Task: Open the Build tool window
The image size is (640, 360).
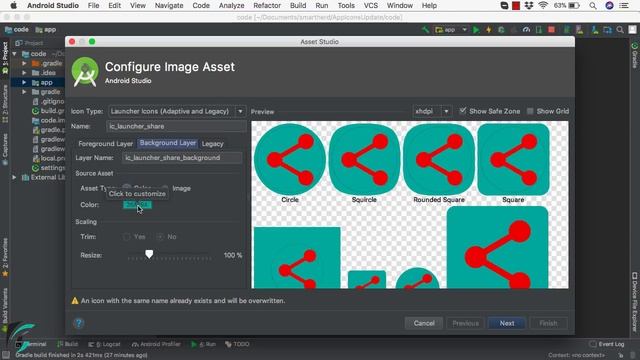Action: (67, 344)
